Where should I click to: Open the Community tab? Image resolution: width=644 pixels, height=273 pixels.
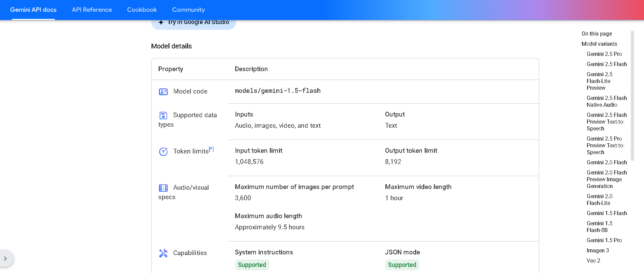pyautogui.click(x=188, y=10)
